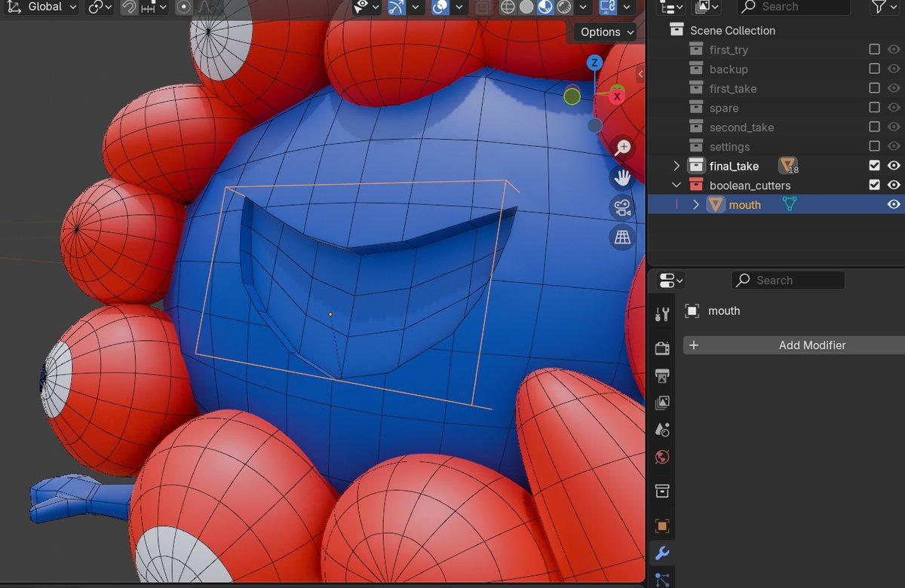This screenshot has height=588, width=905.
Task: Collapse the boolean_cutters collection
Action: click(676, 185)
